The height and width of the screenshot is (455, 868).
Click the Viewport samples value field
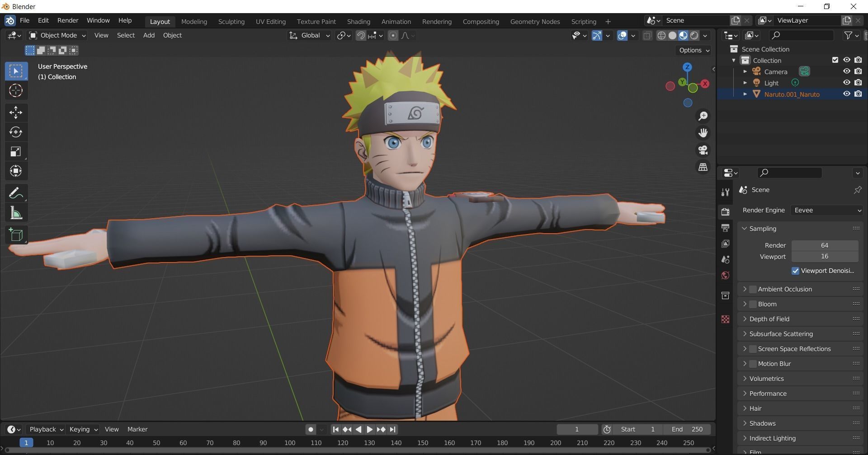(825, 257)
